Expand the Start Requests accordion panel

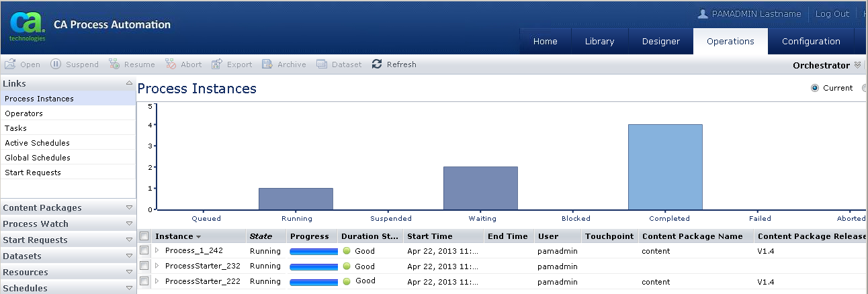(x=129, y=240)
